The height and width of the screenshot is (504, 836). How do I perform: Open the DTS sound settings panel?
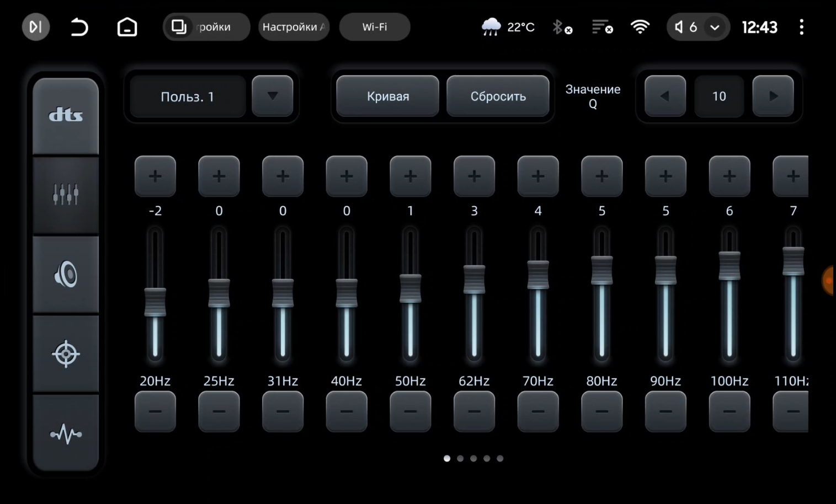point(66,115)
